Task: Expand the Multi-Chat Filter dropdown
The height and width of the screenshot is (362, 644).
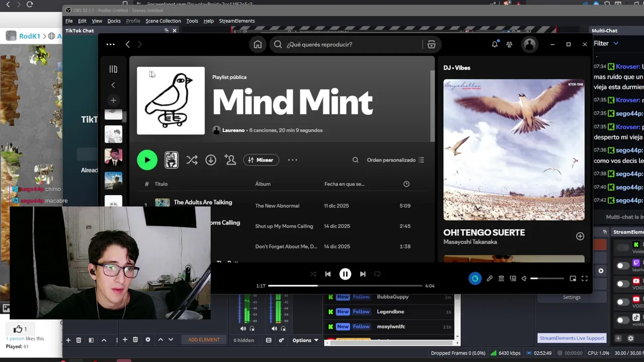Action: [x=606, y=44]
